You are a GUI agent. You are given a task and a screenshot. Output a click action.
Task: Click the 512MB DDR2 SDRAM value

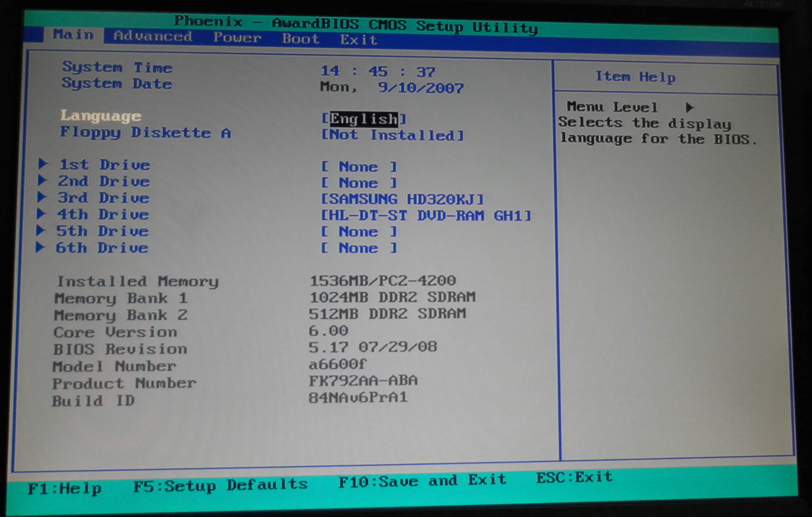pyautogui.click(x=387, y=313)
